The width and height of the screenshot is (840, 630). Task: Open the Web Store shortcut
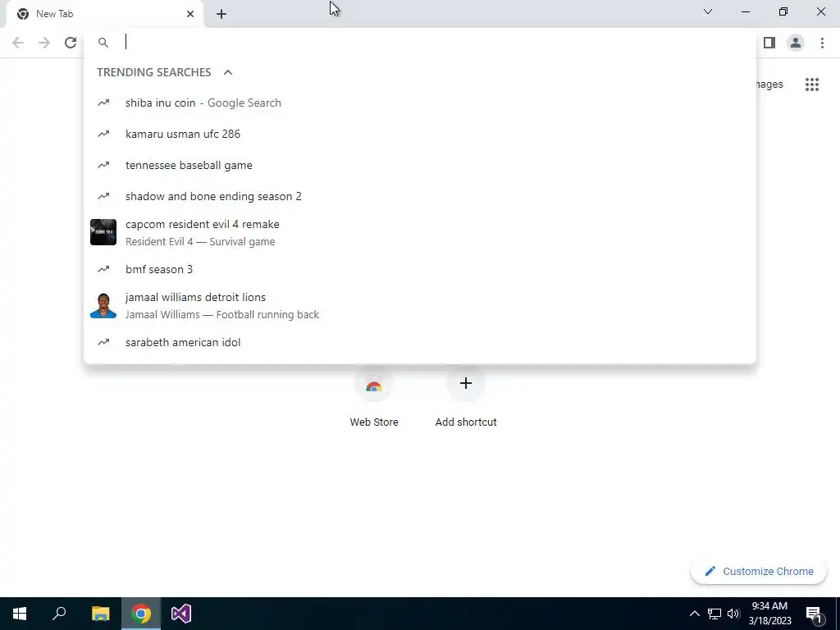(374, 397)
